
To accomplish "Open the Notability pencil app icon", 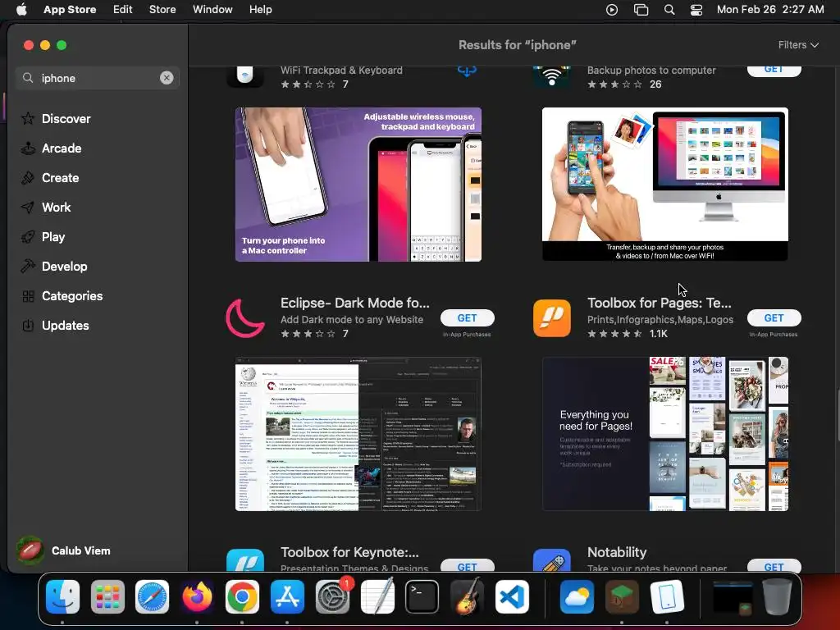I will coord(552,560).
